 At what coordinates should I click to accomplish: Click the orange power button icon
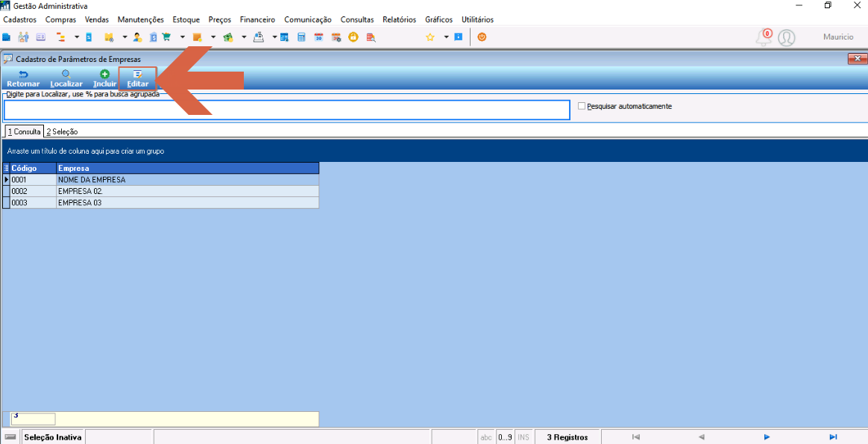482,37
